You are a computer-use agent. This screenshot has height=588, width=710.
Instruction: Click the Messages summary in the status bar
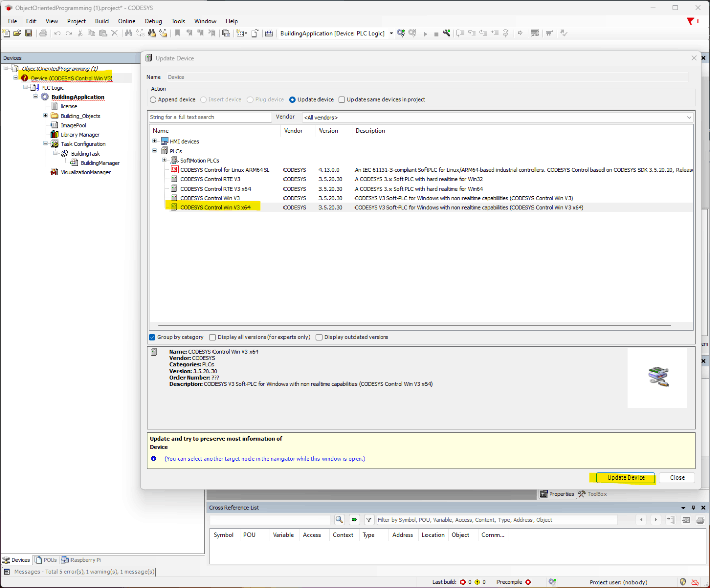click(79, 572)
